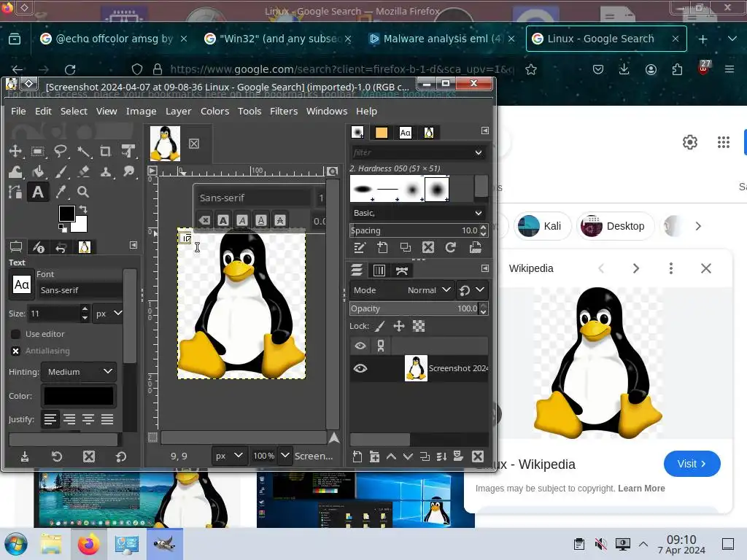
Task: Toggle bold in on-canvas text toolbar
Action: click(223, 220)
